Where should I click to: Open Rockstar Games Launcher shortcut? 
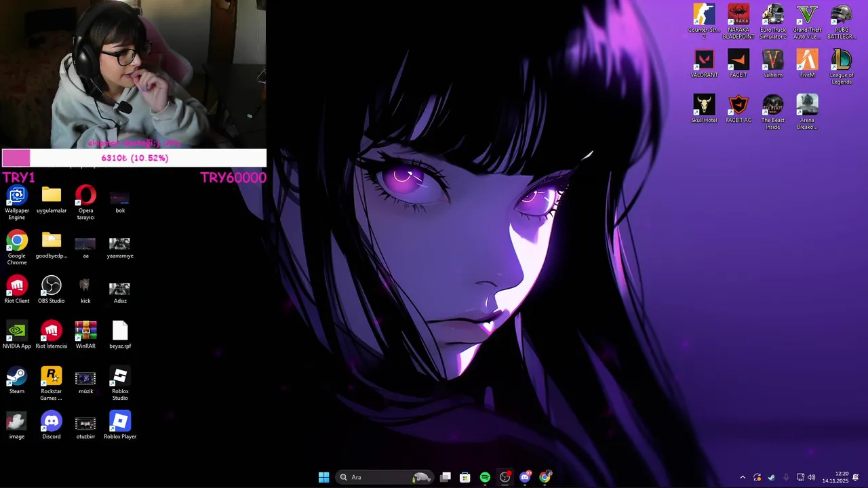click(x=52, y=384)
